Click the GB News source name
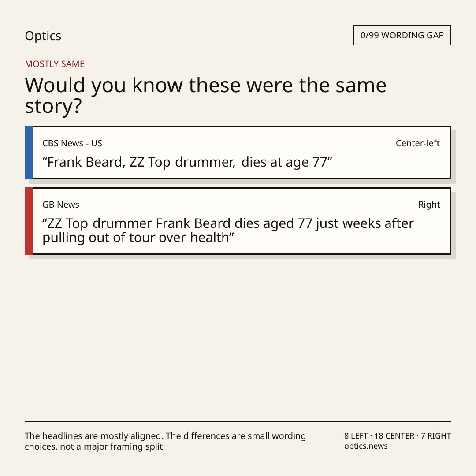This screenshot has height=476, width=476. tap(61, 205)
